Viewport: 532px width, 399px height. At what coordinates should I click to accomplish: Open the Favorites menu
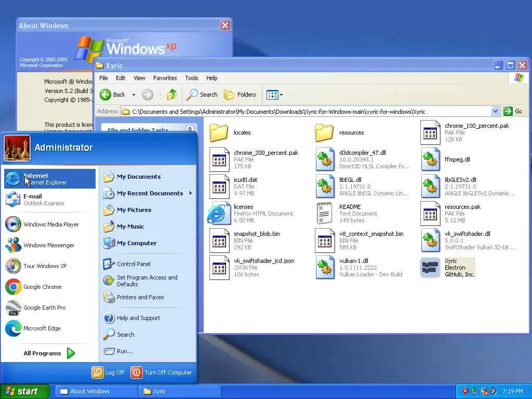tap(165, 78)
